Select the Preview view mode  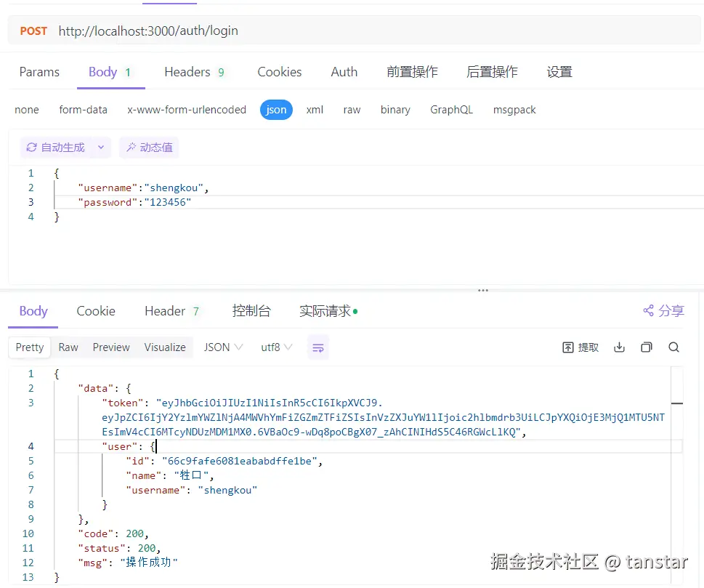coord(111,347)
